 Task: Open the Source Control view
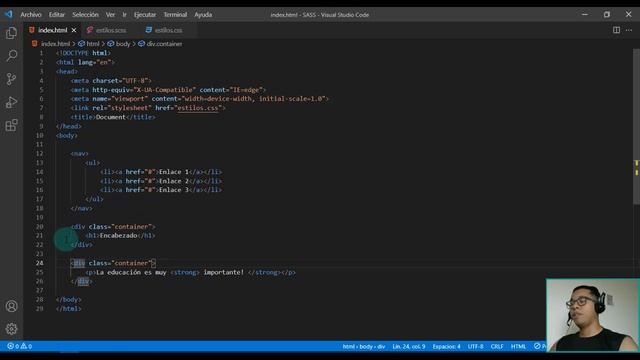[11, 79]
